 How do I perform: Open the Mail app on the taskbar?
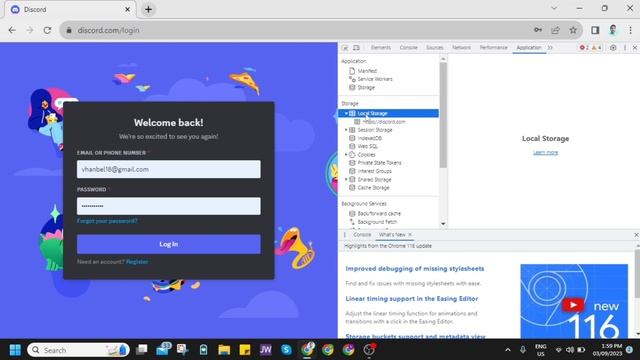point(163,350)
